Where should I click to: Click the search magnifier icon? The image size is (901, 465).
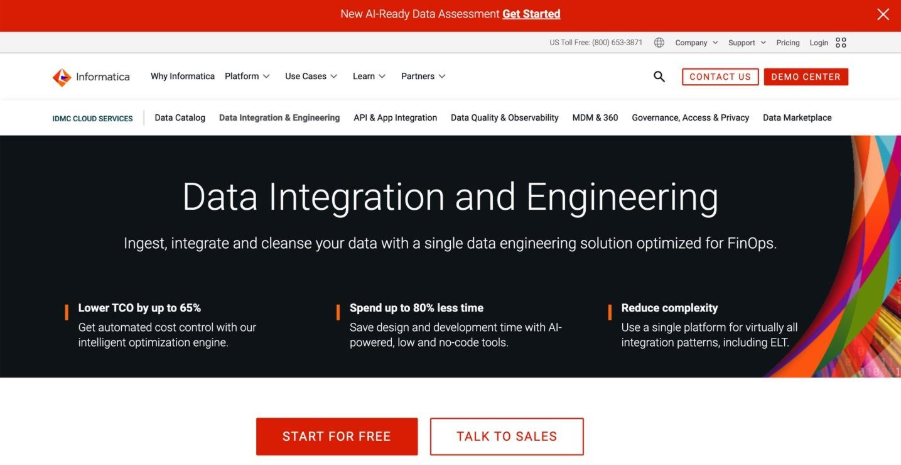(659, 76)
